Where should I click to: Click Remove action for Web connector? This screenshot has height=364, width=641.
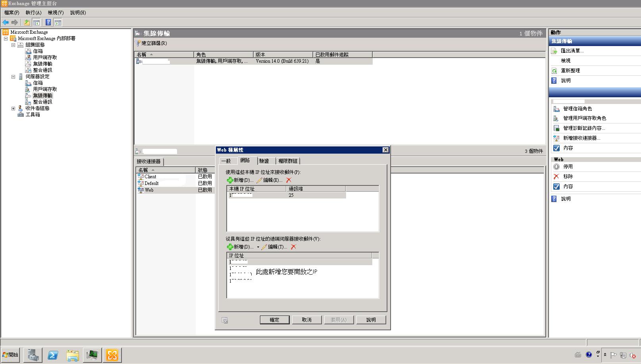point(568,177)
